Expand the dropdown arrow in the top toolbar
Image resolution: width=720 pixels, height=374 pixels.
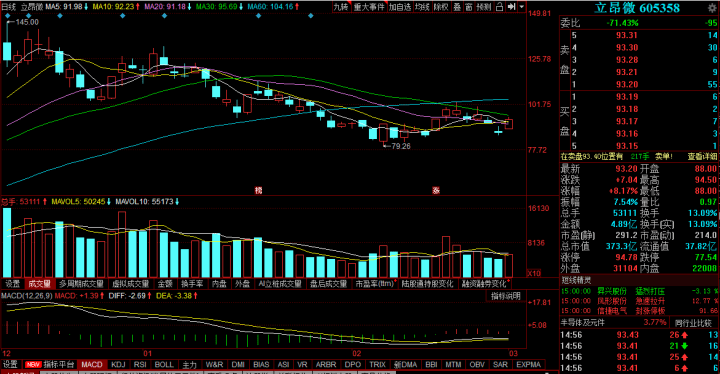522,7
